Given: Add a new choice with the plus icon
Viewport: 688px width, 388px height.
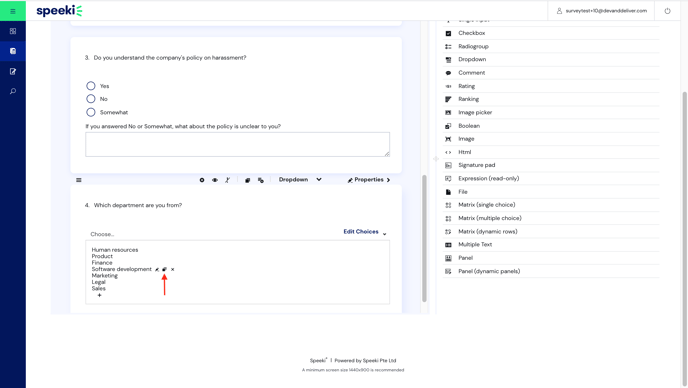Looking at the screenshot, I should (x=99, y=295).
